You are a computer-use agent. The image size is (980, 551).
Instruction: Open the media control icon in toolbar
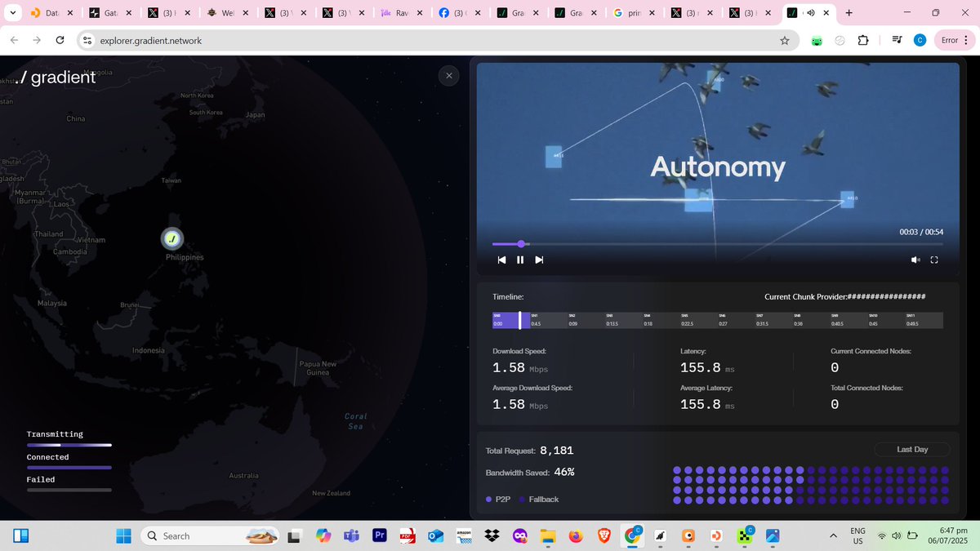click(x=896, y=40)
